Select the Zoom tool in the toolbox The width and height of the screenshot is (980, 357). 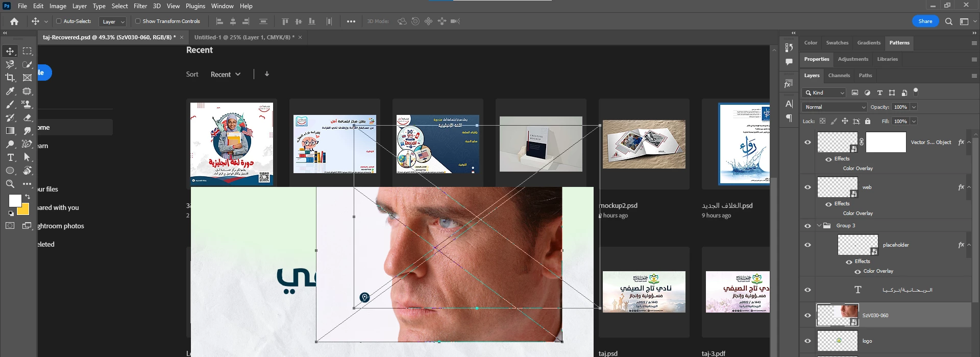[10, 184]
